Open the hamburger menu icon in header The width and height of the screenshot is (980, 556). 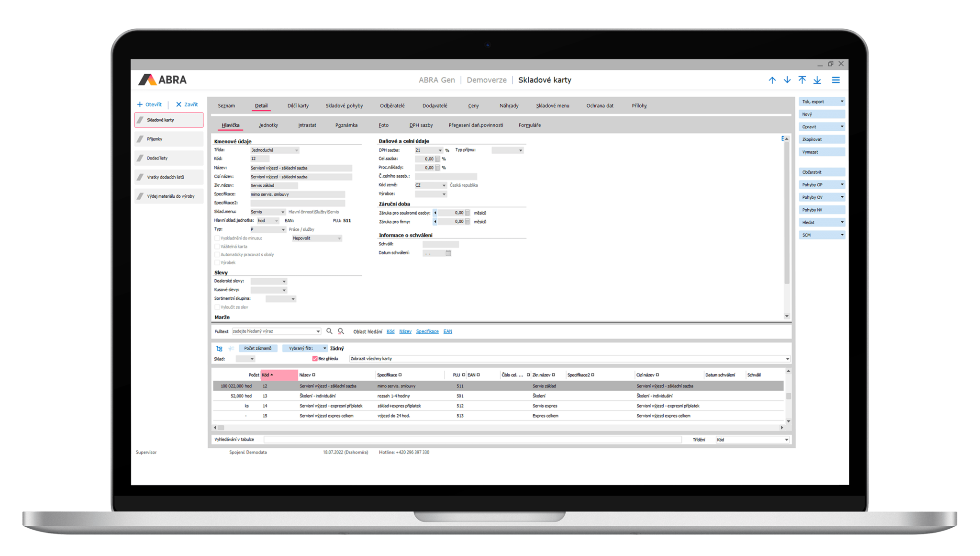tap(836, 80)
